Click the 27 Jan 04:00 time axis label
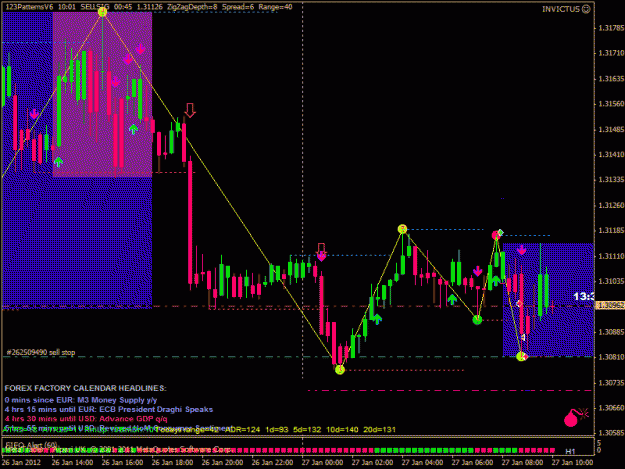Viewport: 625px width, 469px height. (x=422, y=463)
